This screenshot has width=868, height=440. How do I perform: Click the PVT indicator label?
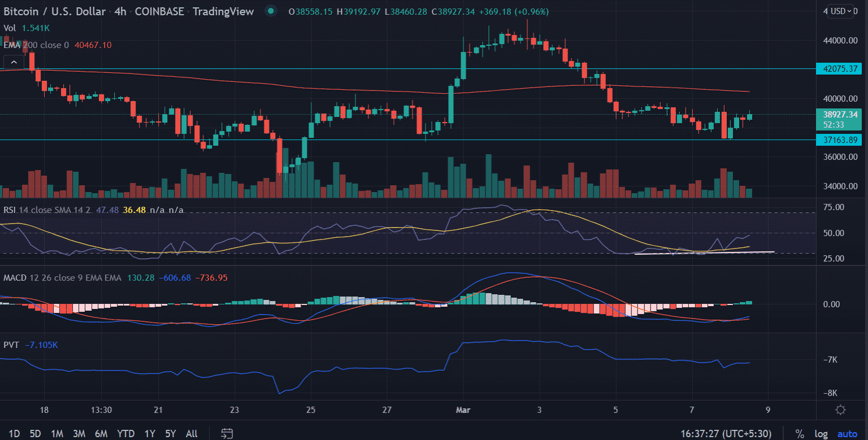pos(11,345)
